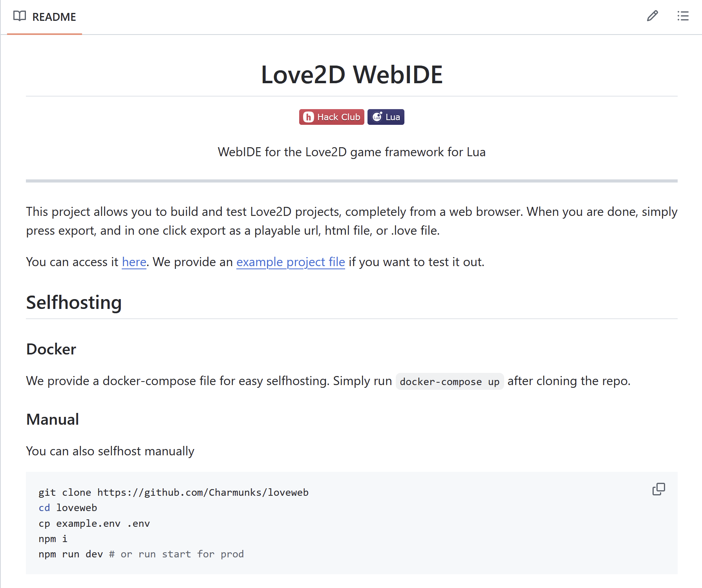Click the Selfhosting section heading
This screenshot has height=588, width=702.
pyautogui.click(x=74, y=303)
